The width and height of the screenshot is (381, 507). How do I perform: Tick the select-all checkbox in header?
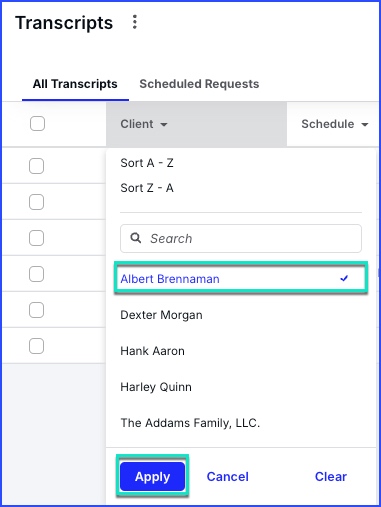[x=37, y=124]
